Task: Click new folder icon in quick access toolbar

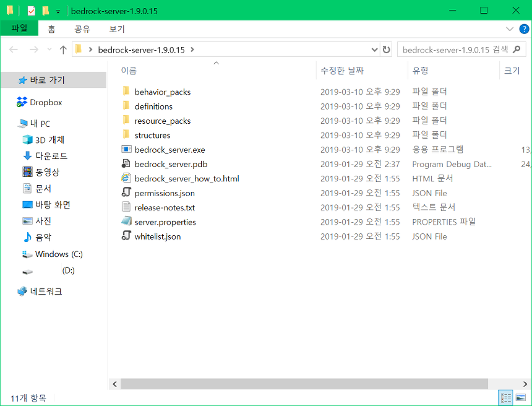Action: pyautogui.click(x=45, y=11)
